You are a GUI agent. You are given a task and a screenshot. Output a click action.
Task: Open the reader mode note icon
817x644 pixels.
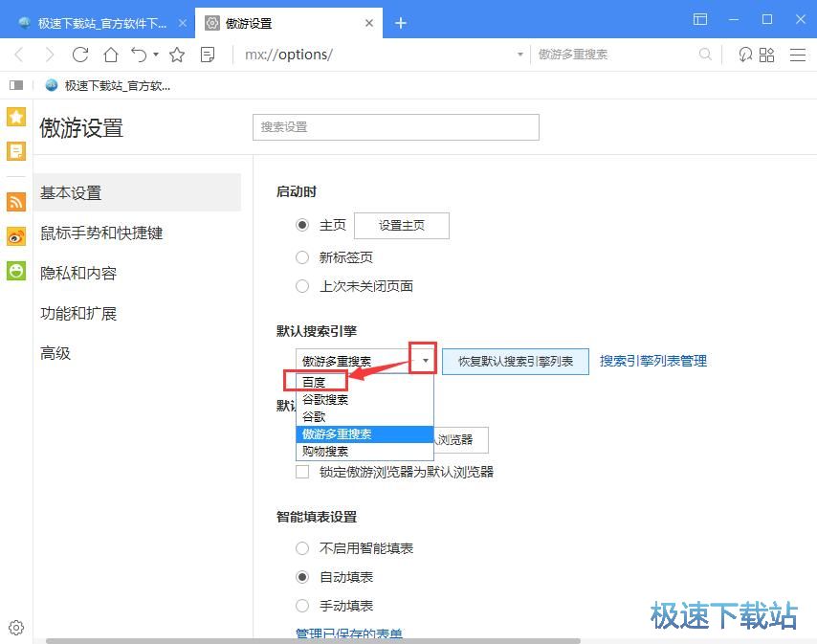click(x=208, y=55)
